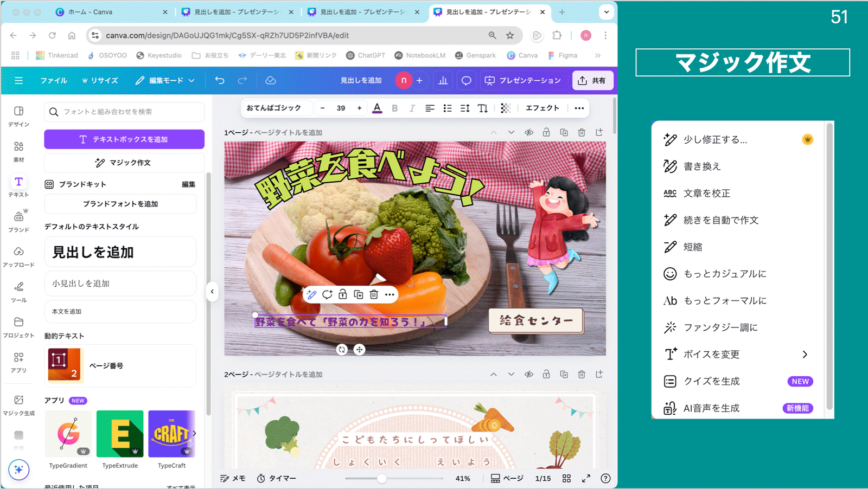Image resolution: width=868 pixels, height=489 pixels.
Task: Duplicate page 1 using the copy icon
Action: tap(564, 132)
